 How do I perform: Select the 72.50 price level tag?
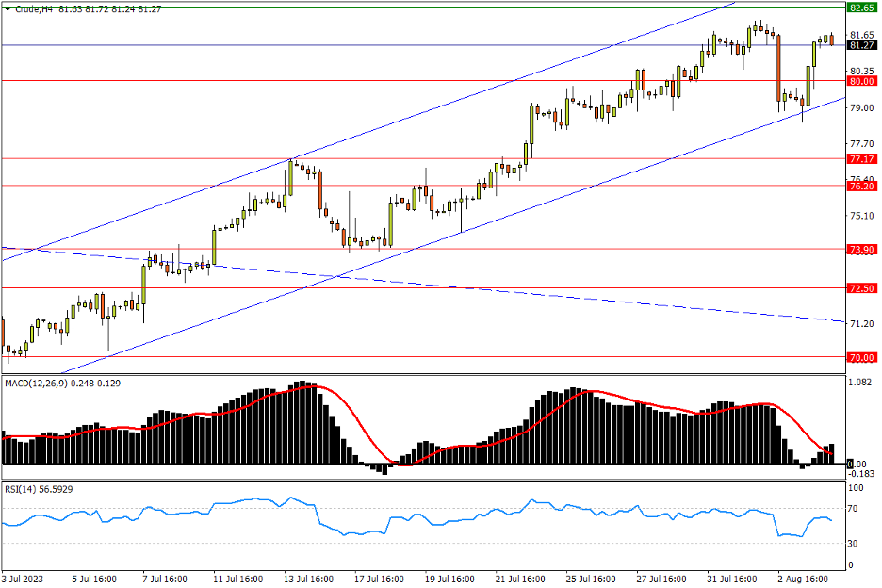pos(862,288)
